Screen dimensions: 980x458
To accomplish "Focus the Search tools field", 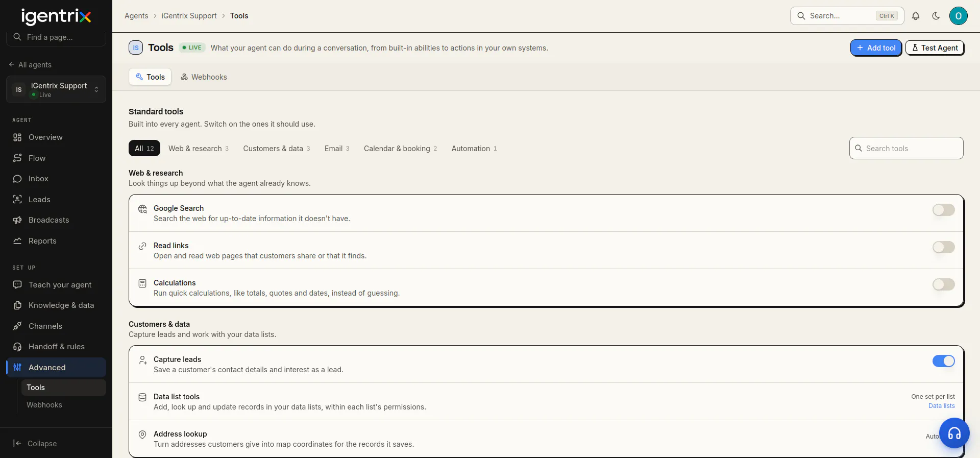I will coord(906,148).
